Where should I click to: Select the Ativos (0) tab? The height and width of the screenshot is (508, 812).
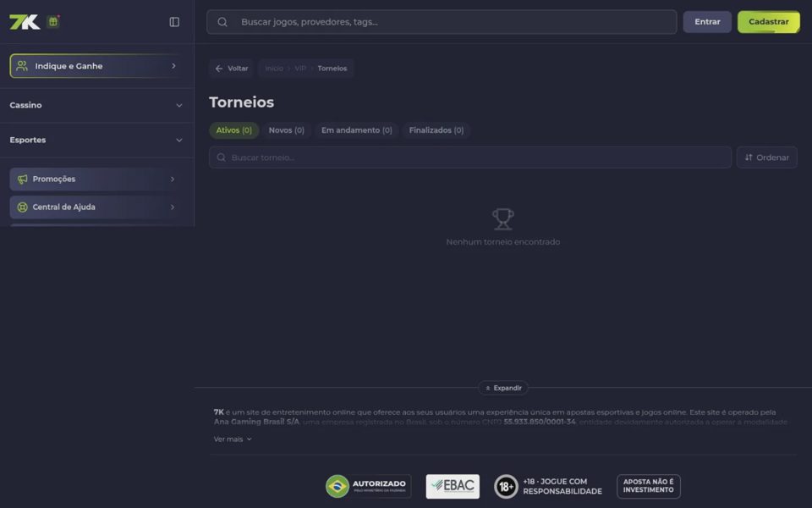(234, 130)
